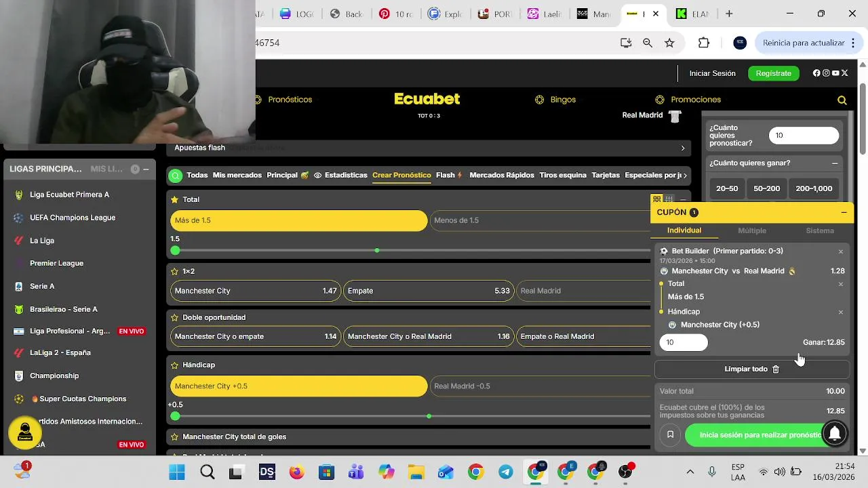Open live chat support avatar icon
The height and width of the screenshot is (488, 868).
click(x=25, y=432)
